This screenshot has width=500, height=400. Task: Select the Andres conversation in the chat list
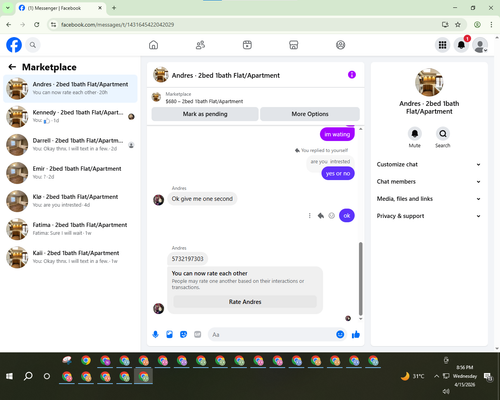point(70,88)
